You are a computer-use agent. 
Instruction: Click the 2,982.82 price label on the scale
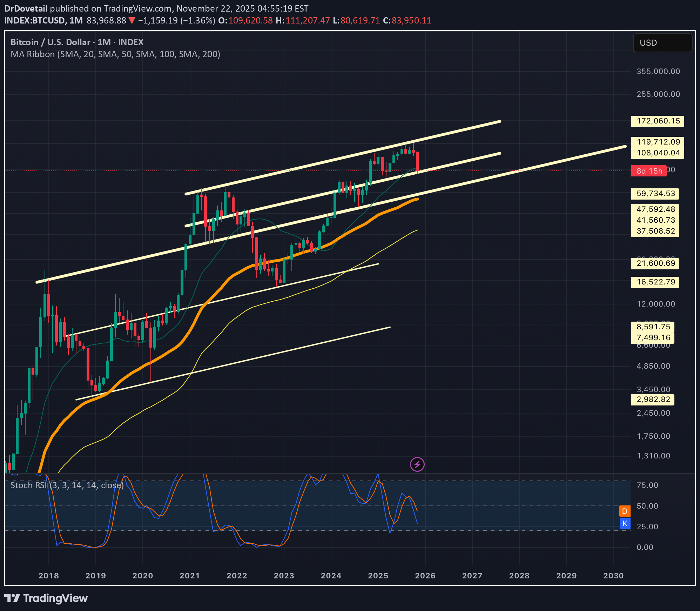pyautogui.click(x=652, y=399)
